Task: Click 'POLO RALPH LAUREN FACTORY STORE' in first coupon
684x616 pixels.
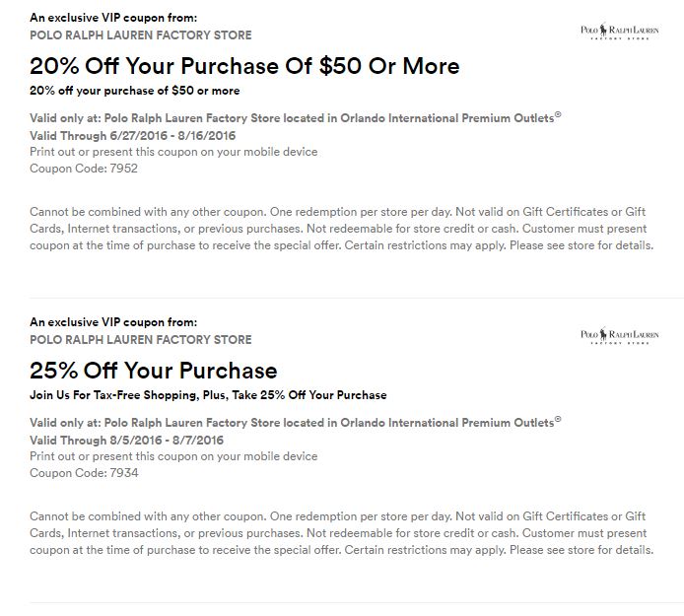Action: (x=141, y=34)
